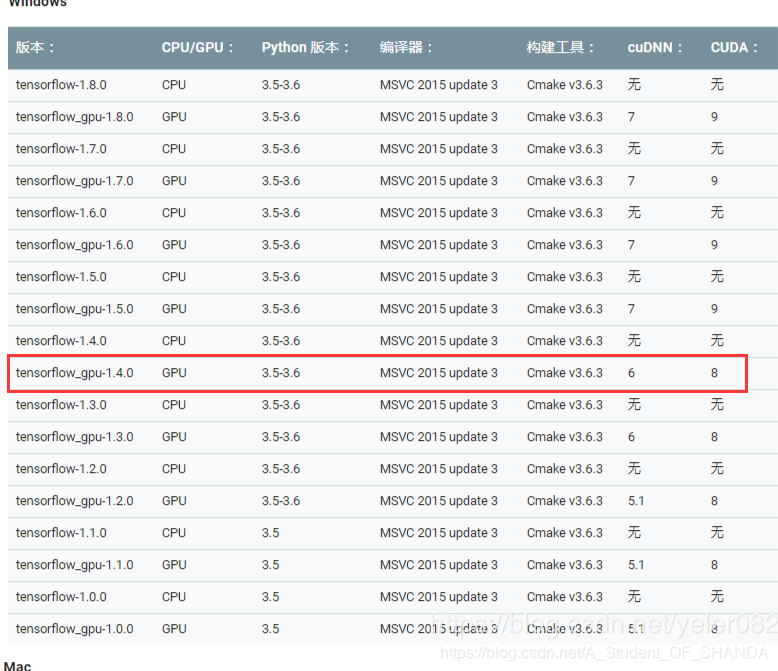
Task: Click Python version 3.5 in tensorflow-1.0.0 row
Action: click(270, 597)
